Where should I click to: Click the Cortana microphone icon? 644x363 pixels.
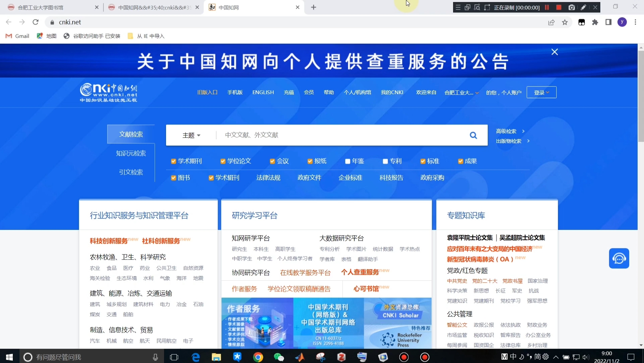(155, 357)
